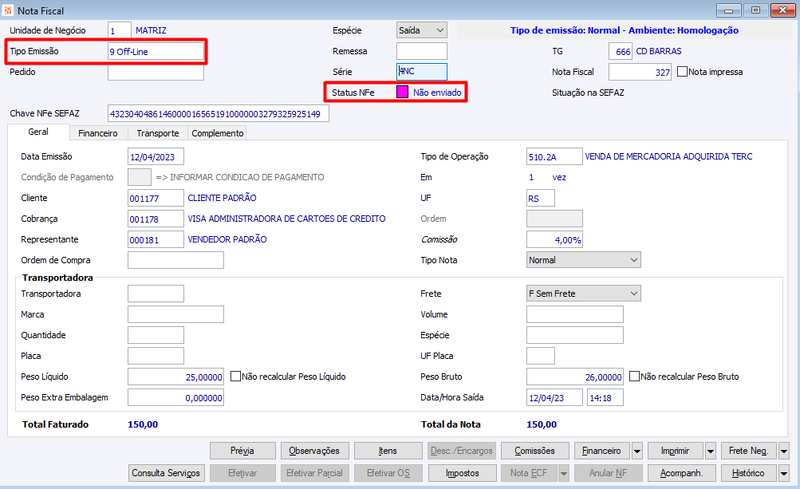
Task: Click the Cobrança code field 001178
Action: [156, 219]
